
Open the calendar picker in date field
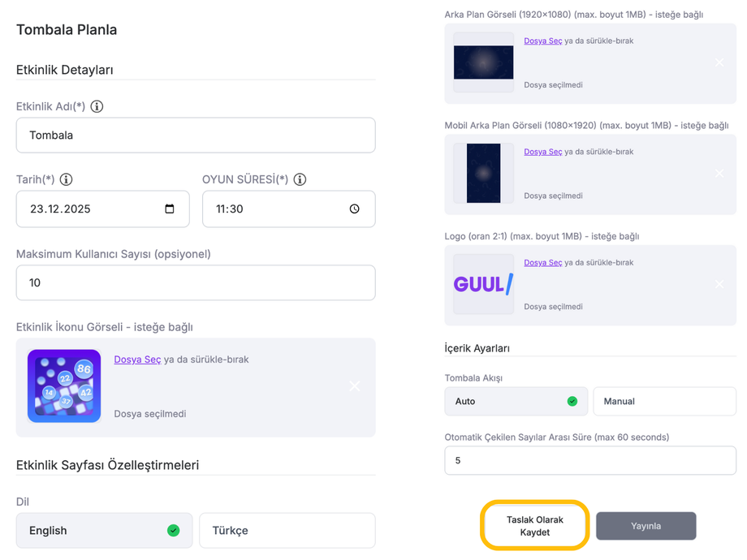tap(170, 209)
